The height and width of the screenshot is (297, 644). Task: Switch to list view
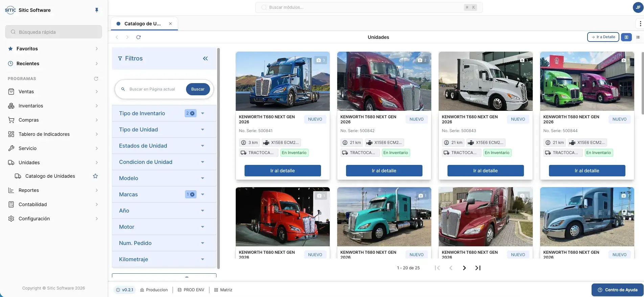(638, 37)
